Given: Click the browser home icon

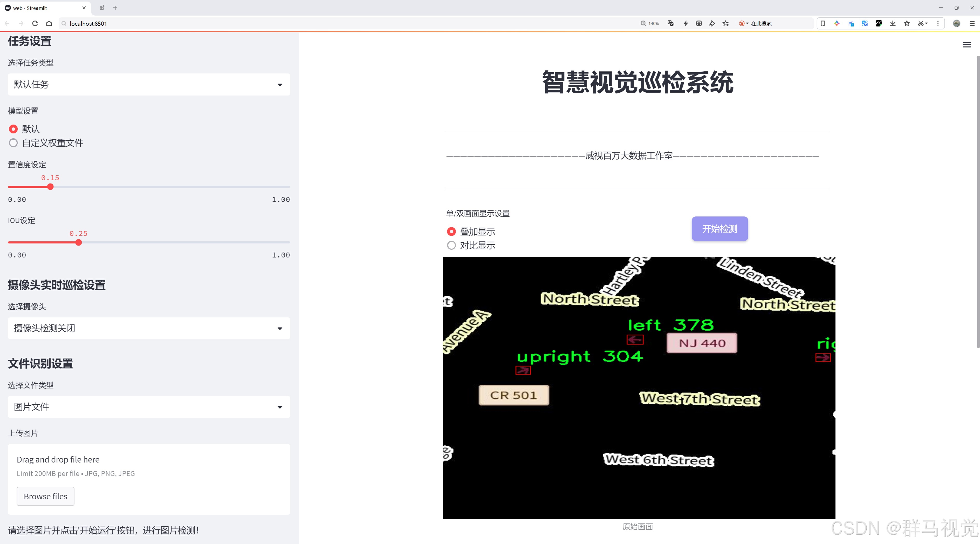Looking at the screenshot, I should [49, 24].
